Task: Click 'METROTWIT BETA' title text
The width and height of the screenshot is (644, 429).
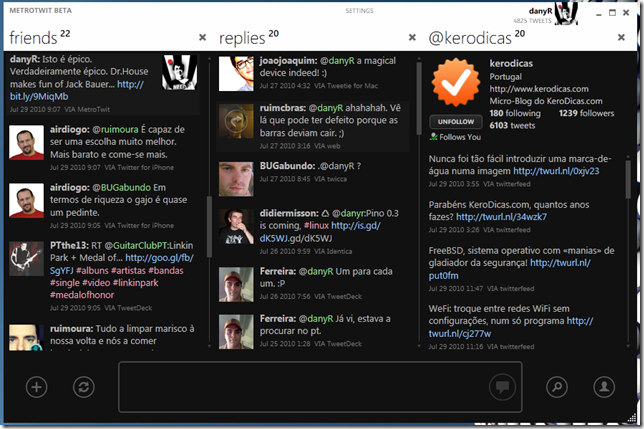Action: (x=41, y=11)
